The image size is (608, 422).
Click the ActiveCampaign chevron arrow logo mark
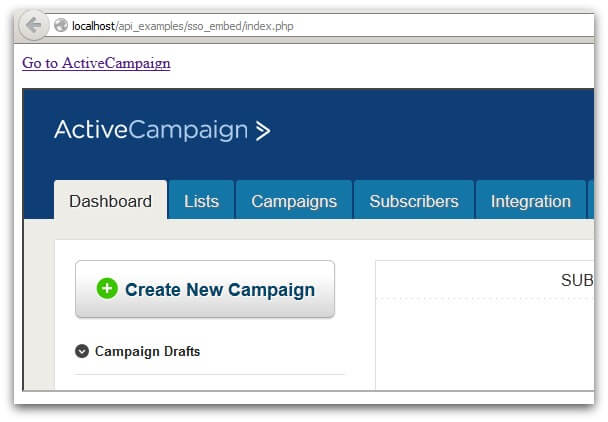(x=263, y=131)
